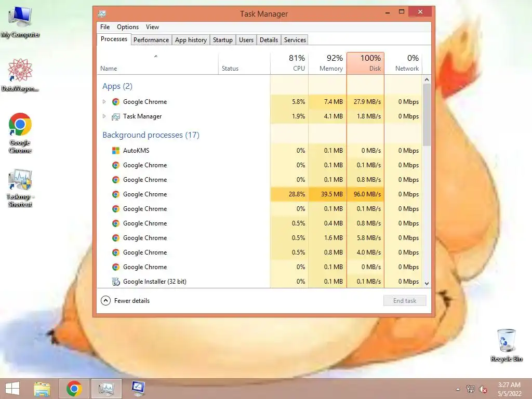Select the AutoKMS process name
532x399 pixels.
tap(136, 150)
